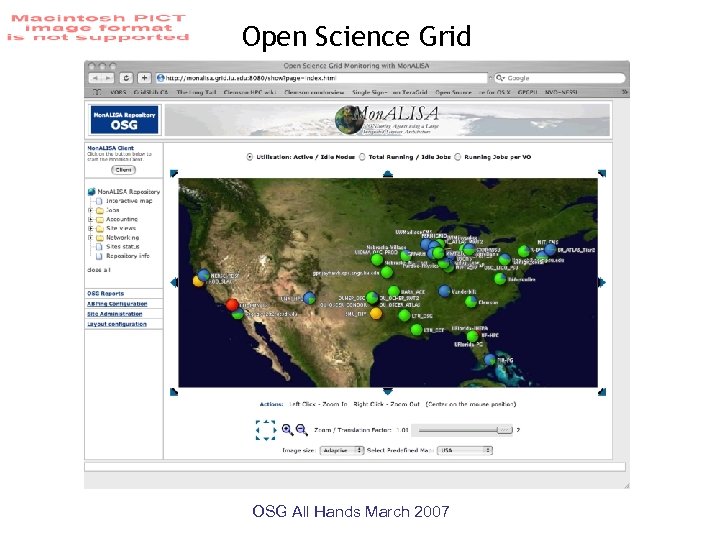Viewport: 720px width, 540px height.
Task: Pan map south with bottom arrow
Action: click(x=388, y=391)
